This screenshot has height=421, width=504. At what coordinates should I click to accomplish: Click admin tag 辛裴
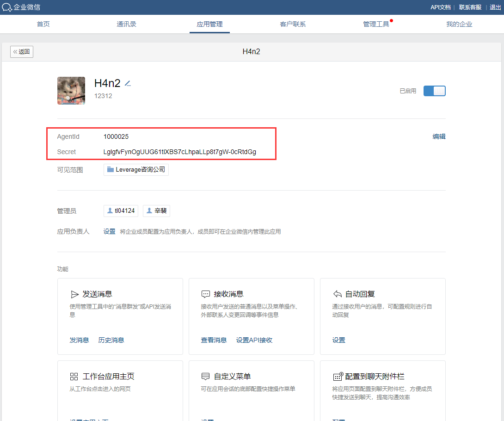[x=157, y=210]
